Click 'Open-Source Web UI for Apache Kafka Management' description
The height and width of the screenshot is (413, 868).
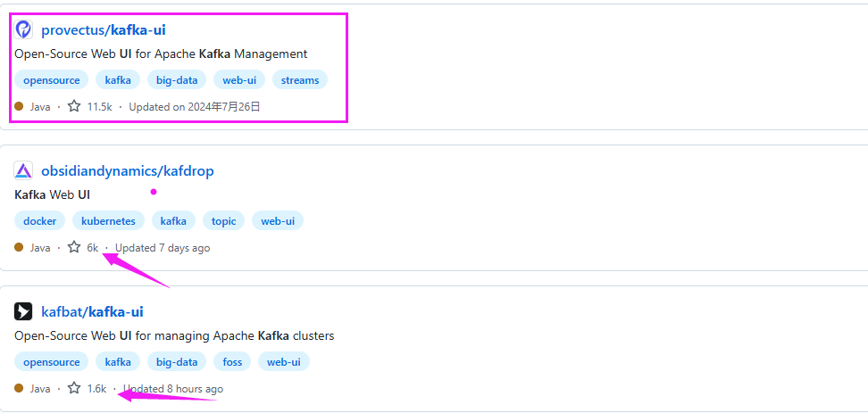161,54
